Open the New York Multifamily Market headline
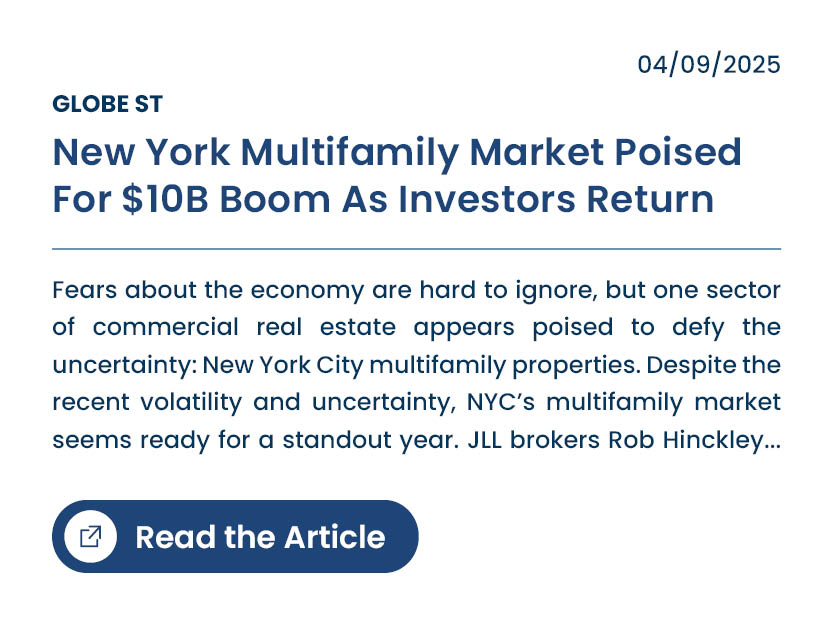This screenshot has height=625, width=833. (x=396, y=176)
